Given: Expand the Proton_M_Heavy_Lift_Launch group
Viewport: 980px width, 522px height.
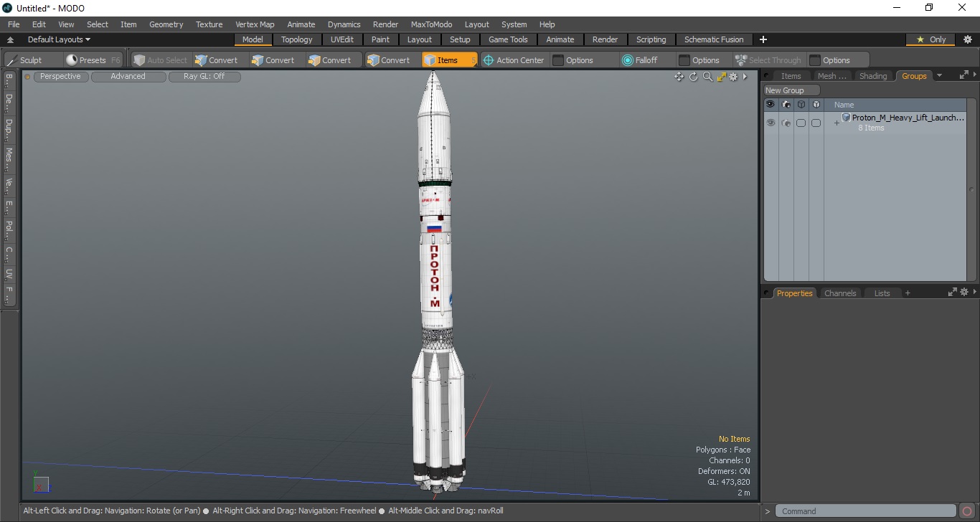Looking at the screenshot, I should click(x=836, y=123).
